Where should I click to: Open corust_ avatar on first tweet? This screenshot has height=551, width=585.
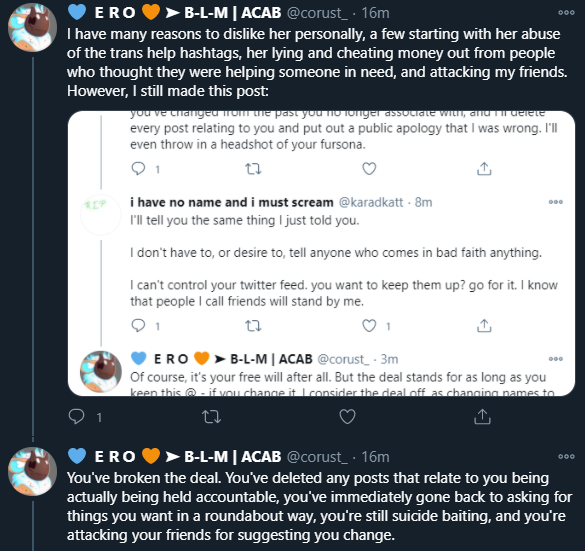coord(32,27)
